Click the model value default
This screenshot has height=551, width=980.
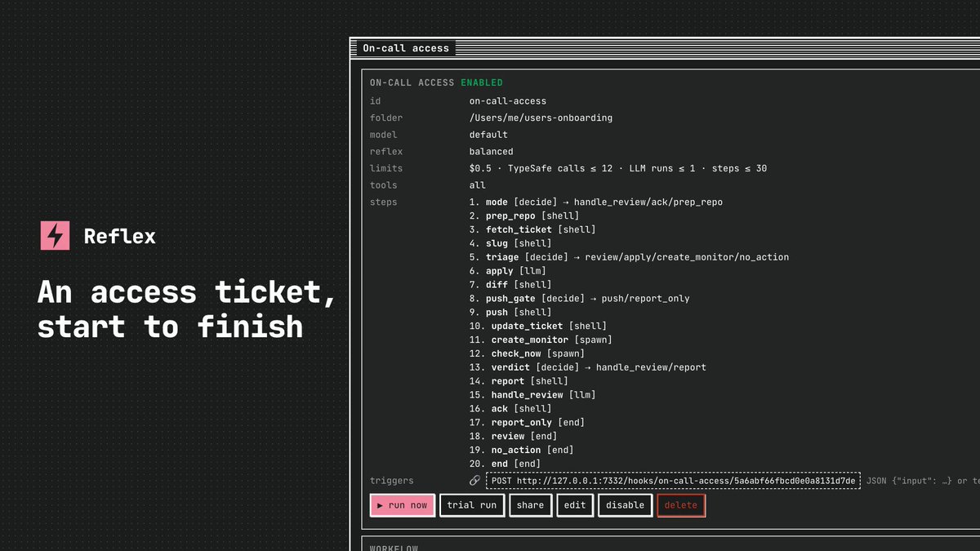(488, 135)
